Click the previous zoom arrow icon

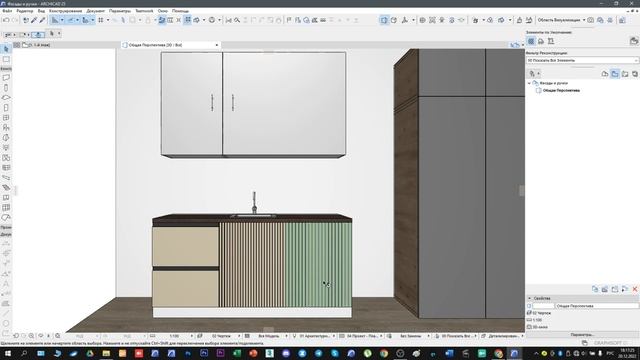(16, 336)
